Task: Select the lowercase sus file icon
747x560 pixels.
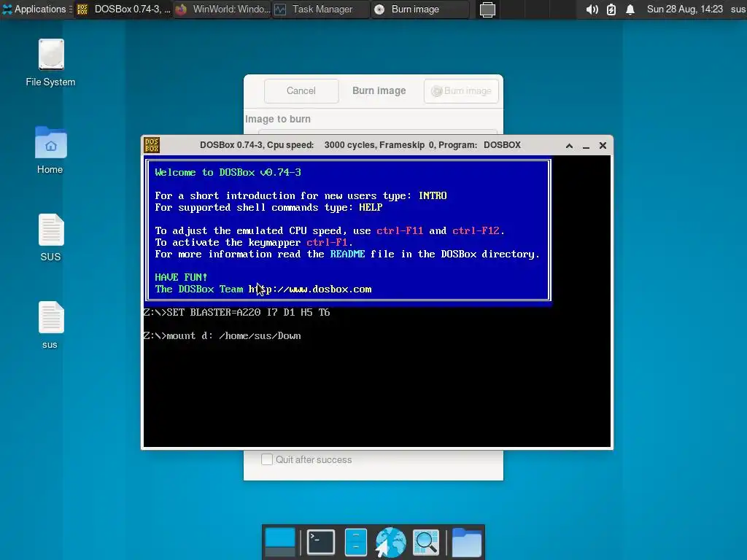Action: 50,325
